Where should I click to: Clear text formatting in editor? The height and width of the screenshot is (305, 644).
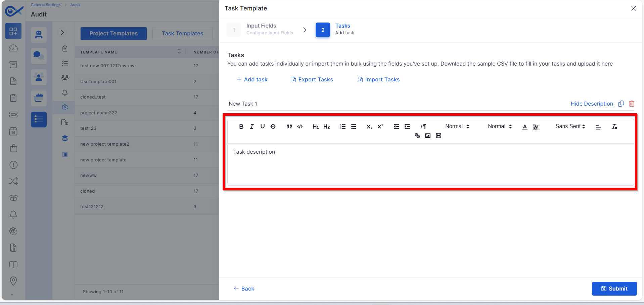pyautogui.click(x=614, y=126)
